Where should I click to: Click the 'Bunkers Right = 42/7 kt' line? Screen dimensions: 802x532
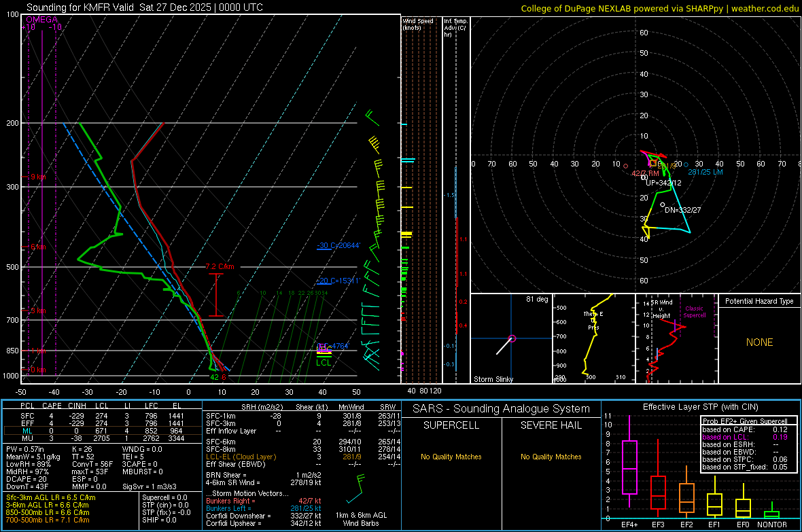(264, 501)
